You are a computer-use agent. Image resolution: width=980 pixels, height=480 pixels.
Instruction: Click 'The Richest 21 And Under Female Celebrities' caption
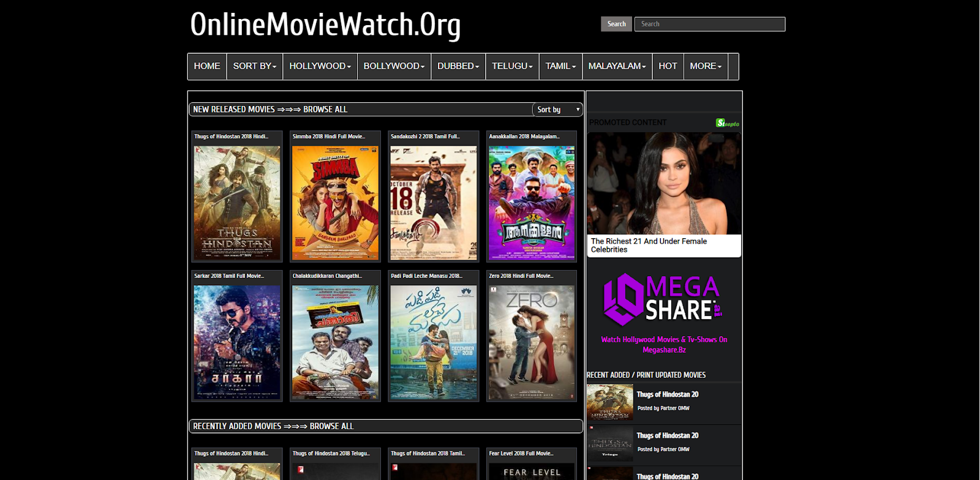(649, 246)
